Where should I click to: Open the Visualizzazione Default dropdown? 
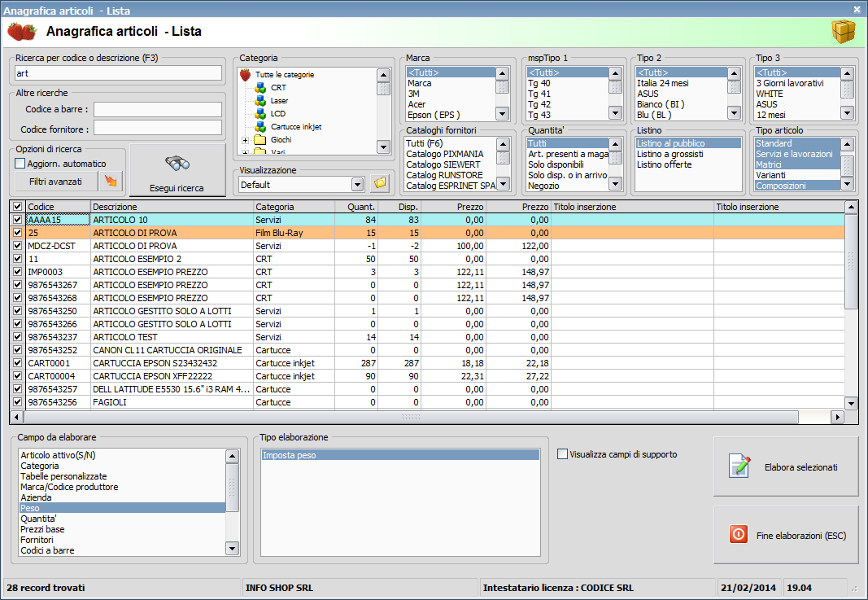(357, 185)
